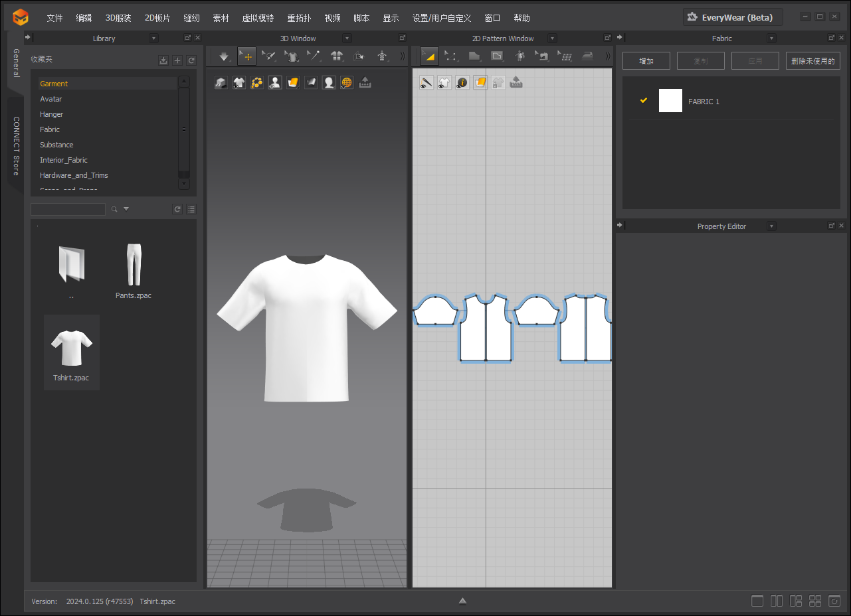Click the import-to-favorites download icon in Library
The height and width of the screenshot is (616, 851).
click(x=163, y=60)
